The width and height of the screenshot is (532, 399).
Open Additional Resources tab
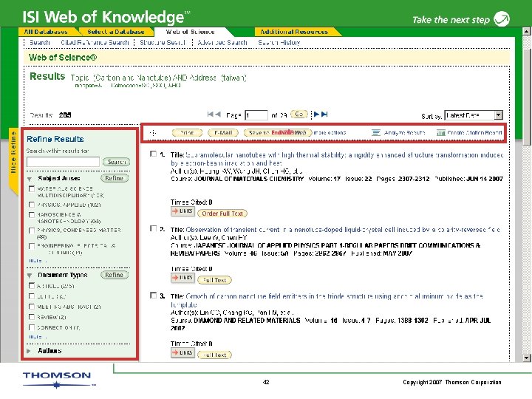294,32
